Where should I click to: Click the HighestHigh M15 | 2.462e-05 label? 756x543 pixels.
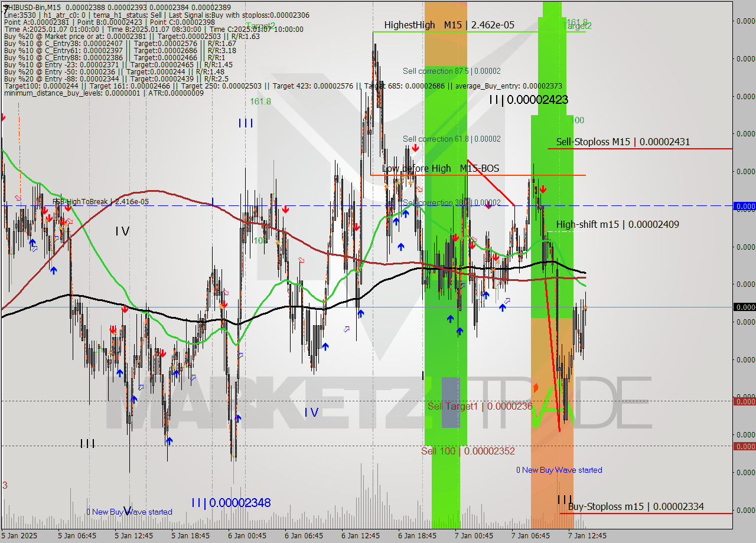[449, 25]
